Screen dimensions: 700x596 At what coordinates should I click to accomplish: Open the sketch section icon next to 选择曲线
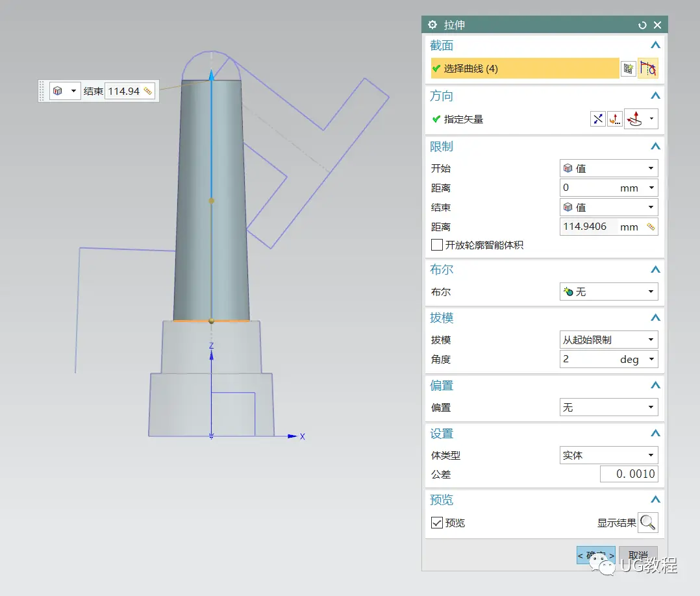point(628,68)
